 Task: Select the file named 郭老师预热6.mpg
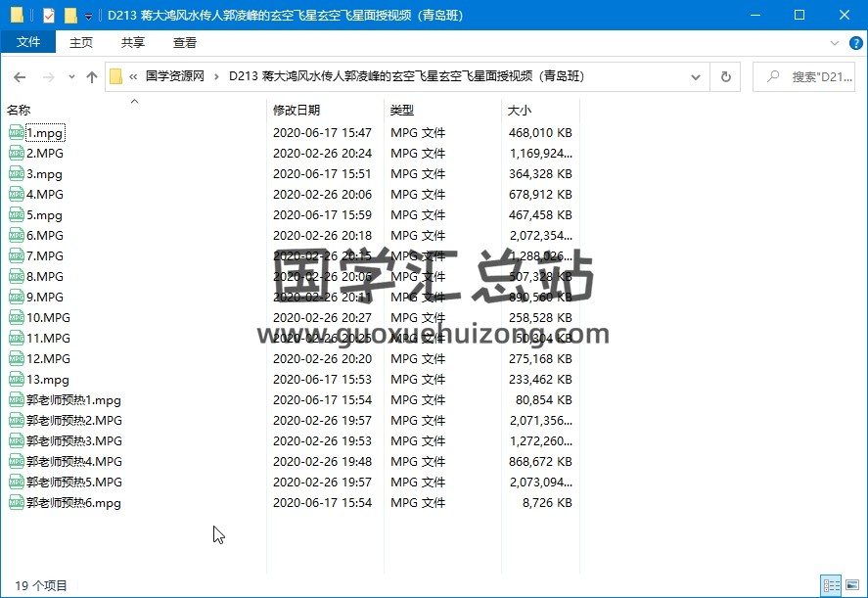pos(73,503)
